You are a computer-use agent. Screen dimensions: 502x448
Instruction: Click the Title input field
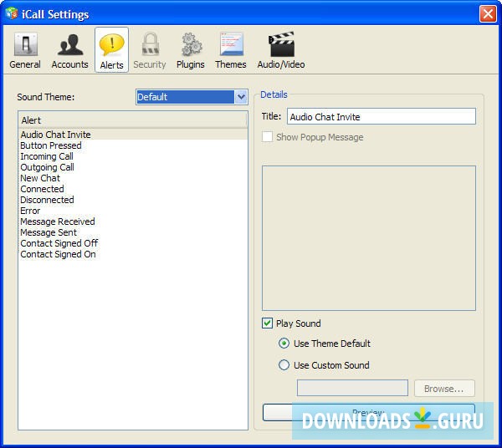tap(382, 116)
